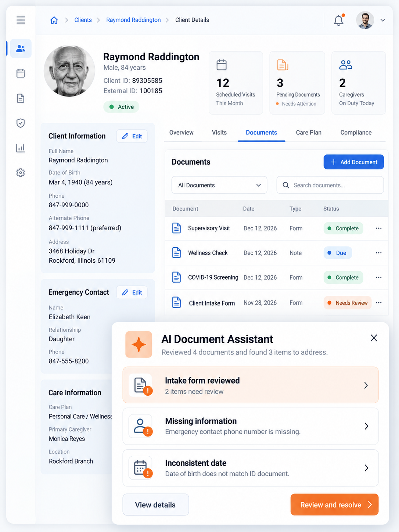
Task: Click the Raymond Raddington breadcrumb link
Action: [x=133, y=20]
